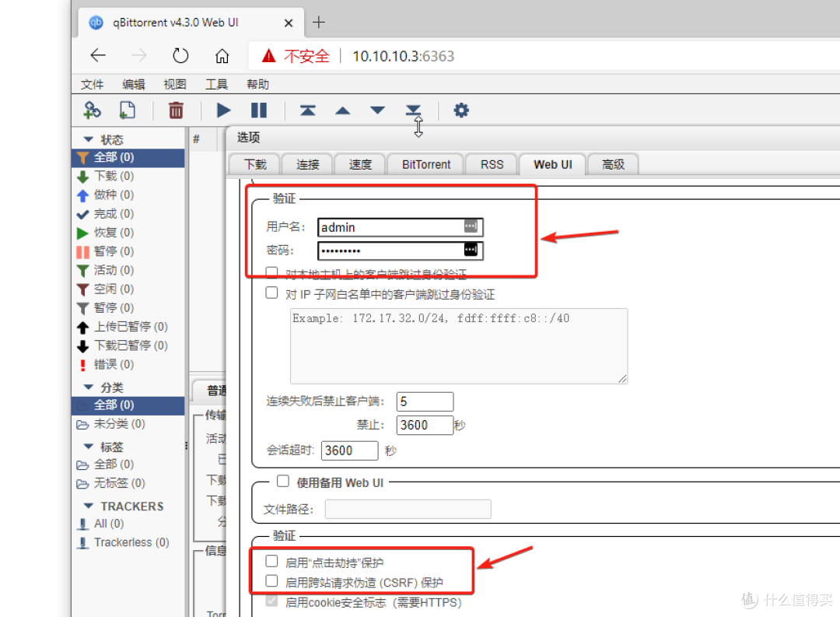Switch to the 速度 options tab
The width and height of the screenshot is (840, 617).
360,165
